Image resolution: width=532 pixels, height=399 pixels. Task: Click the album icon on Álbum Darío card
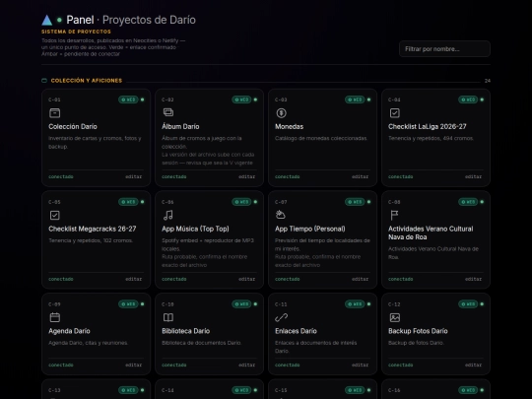click(x=167, y=112)
